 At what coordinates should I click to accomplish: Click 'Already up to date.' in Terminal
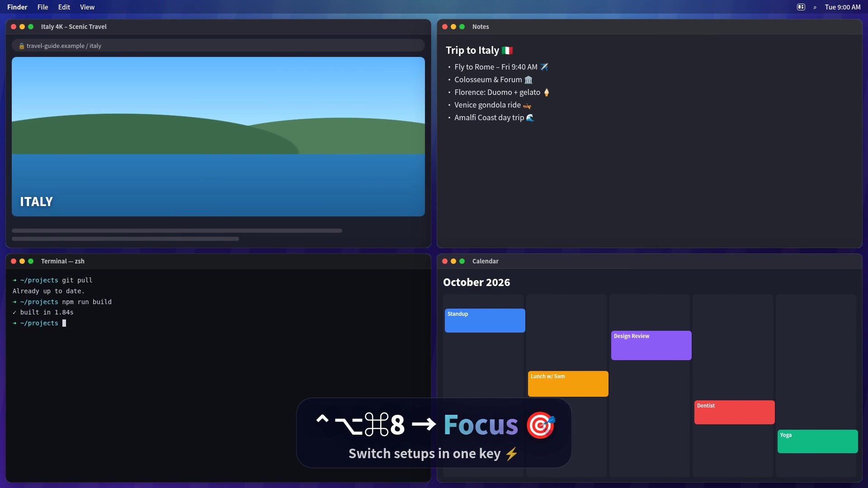[x=48, y=291]
